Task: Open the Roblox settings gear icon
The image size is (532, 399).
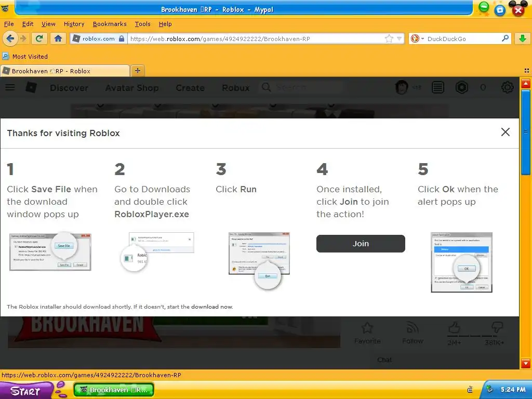Action: (507, 87)
